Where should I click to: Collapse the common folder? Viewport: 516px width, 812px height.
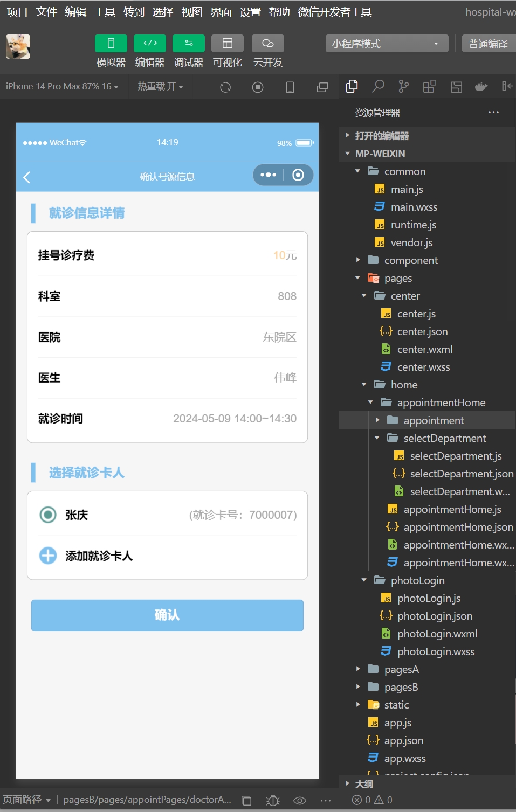(x=427, y=171)
